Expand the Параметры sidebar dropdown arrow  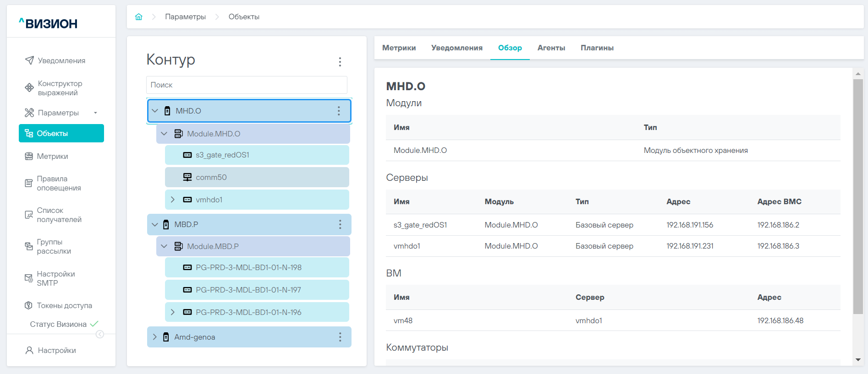(x=95, y=113)
